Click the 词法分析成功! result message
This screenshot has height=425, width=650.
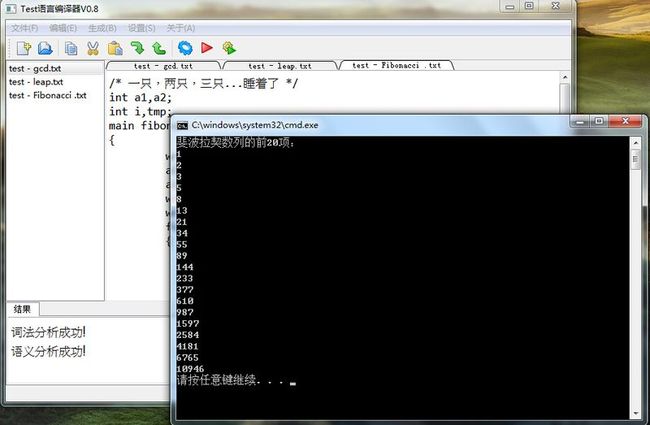[x=49, y=332]
